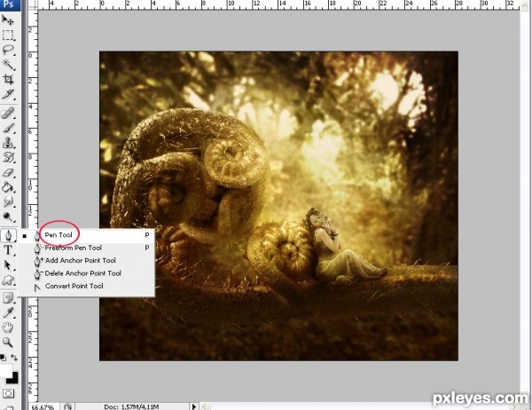
Task: Select the Type tool
Action: point(8,250)
